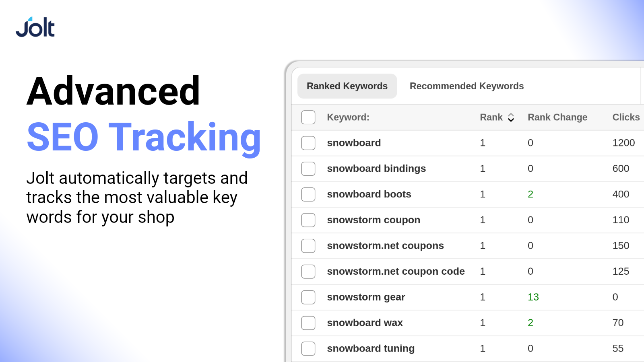Check the snowstorm gear checkbox
The image size is (644, 362).
308,298
